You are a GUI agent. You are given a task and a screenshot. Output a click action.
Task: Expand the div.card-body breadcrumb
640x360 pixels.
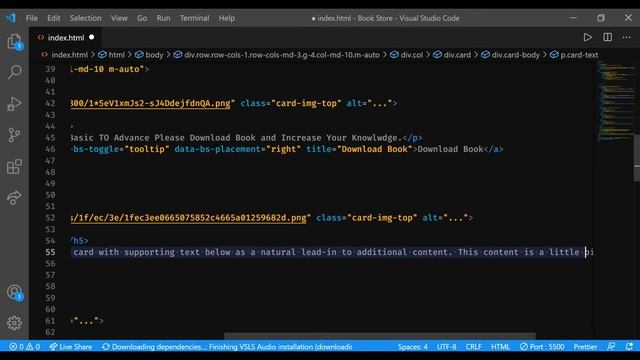(511, 55)
